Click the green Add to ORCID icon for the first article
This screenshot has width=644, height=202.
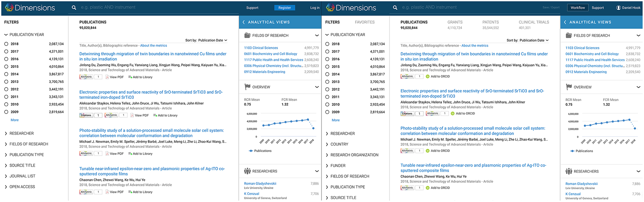(x=428, y=76)
